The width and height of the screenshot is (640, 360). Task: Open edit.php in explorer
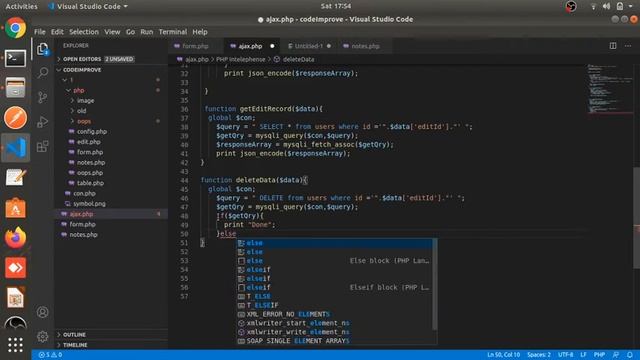(89, 142)
